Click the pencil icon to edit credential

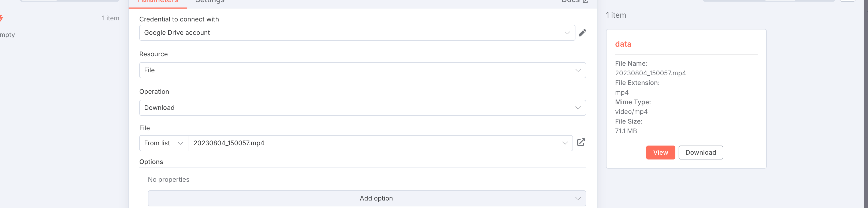click(x=582, y=33)
